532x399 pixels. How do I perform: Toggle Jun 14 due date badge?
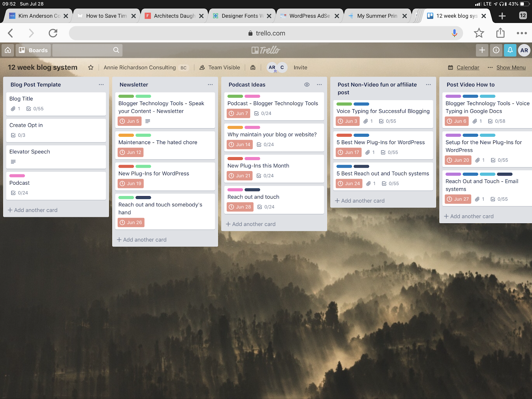(x=240, y=144)
